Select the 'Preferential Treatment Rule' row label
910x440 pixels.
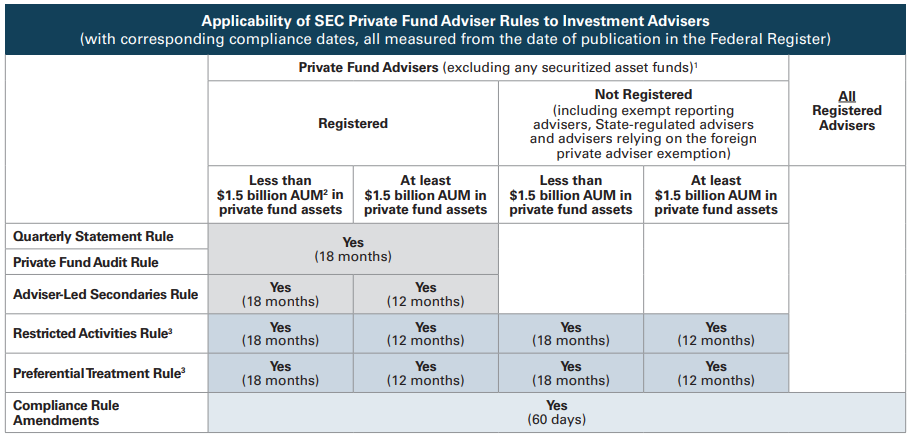(99, 373)
